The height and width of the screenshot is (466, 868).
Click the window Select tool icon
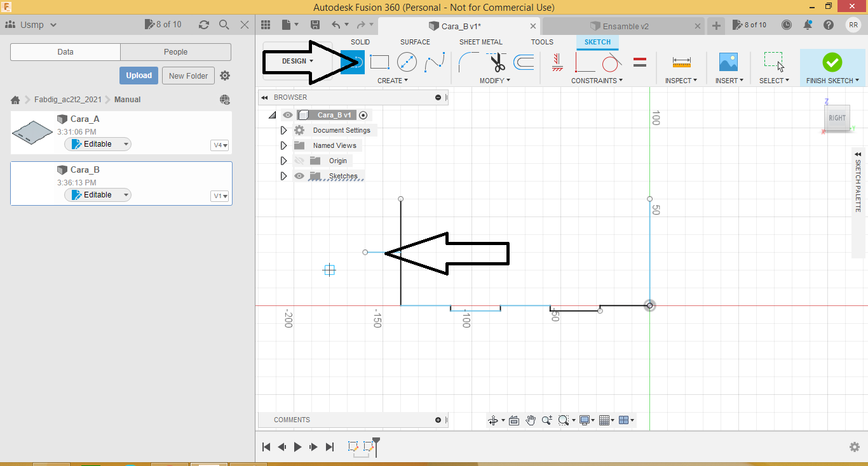tap(774, 62)
